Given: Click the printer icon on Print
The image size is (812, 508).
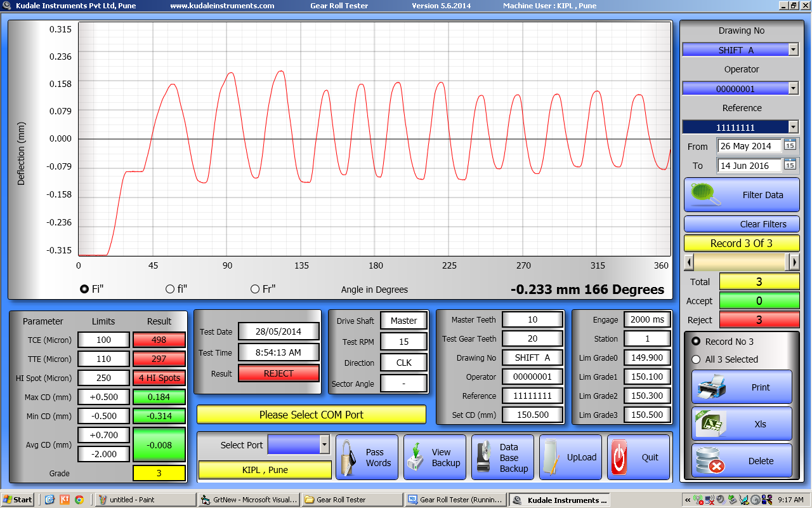Looking at the screenshot, I should [x=710, y=387].
